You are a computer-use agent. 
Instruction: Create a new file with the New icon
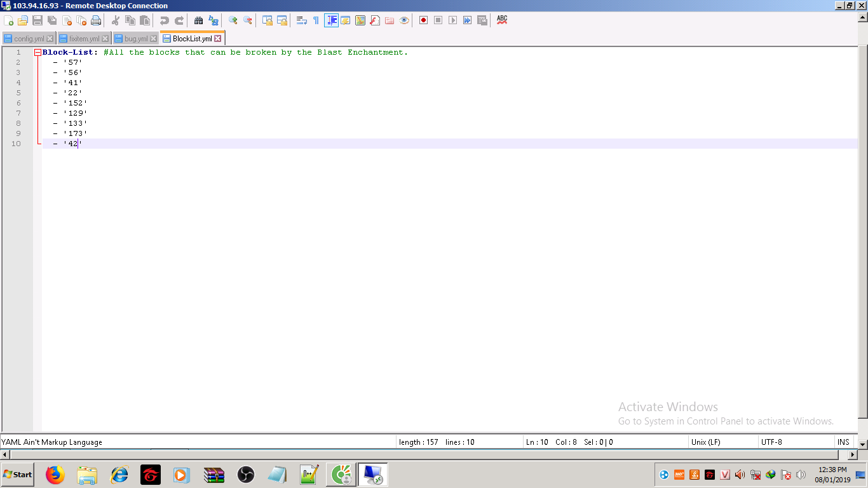(9, 20)
